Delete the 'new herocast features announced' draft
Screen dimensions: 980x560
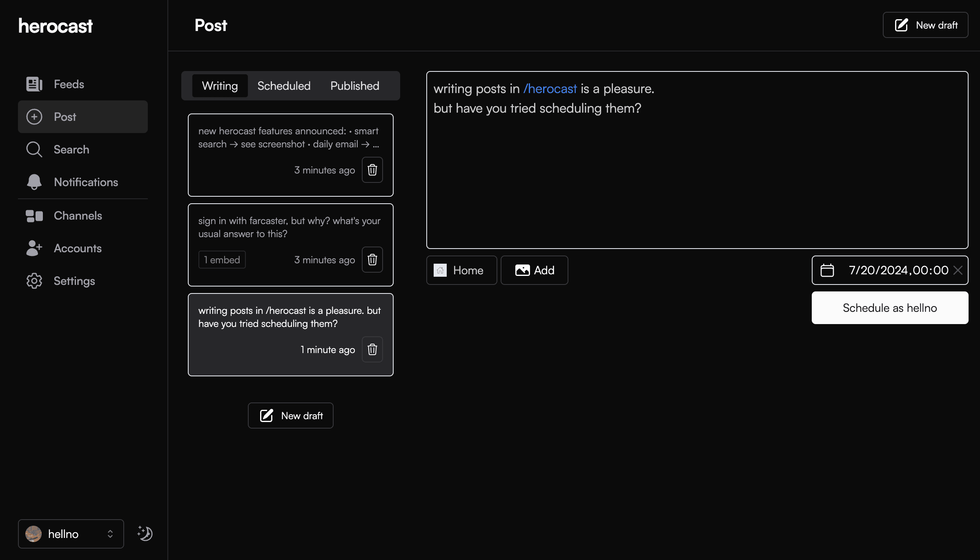pos(372,170)
